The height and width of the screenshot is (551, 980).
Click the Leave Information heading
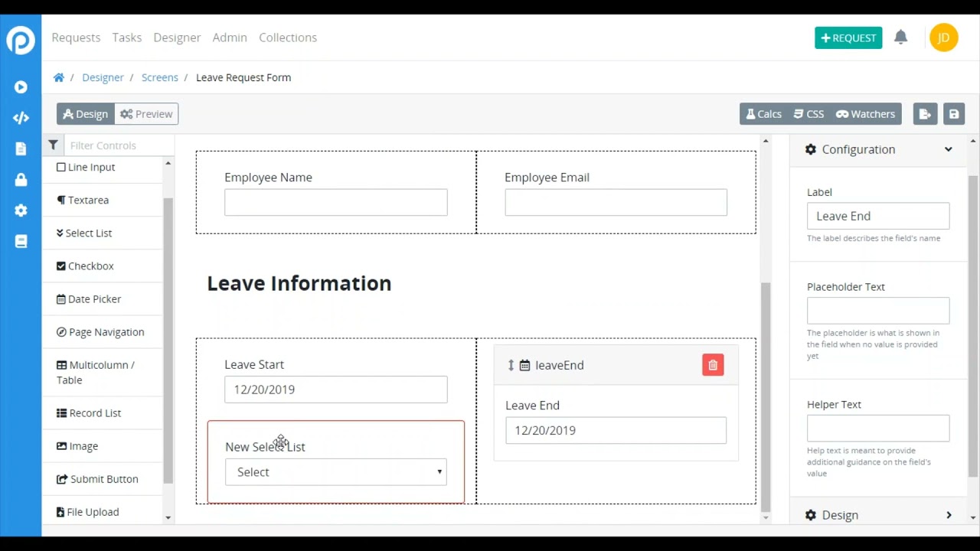(x=299, y=283)
